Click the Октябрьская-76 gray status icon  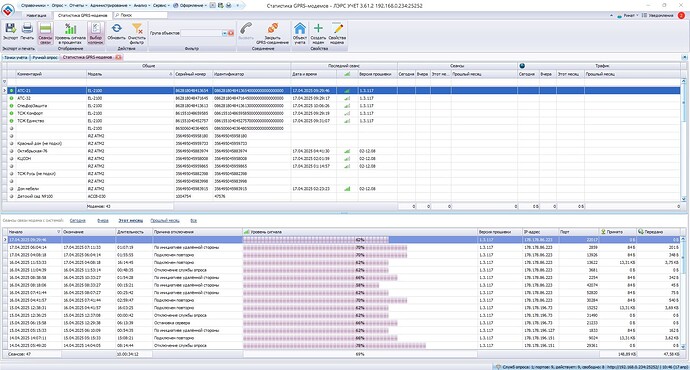(11, 151)
